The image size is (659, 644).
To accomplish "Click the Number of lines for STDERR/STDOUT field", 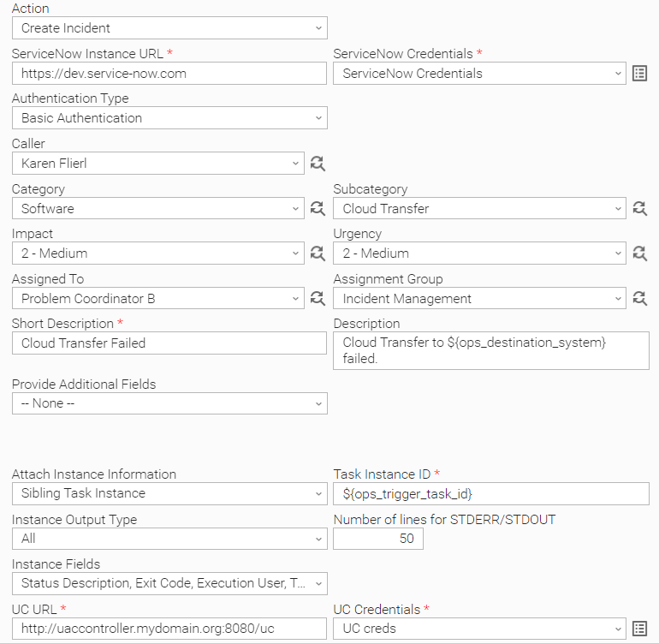I will point(378,539).
